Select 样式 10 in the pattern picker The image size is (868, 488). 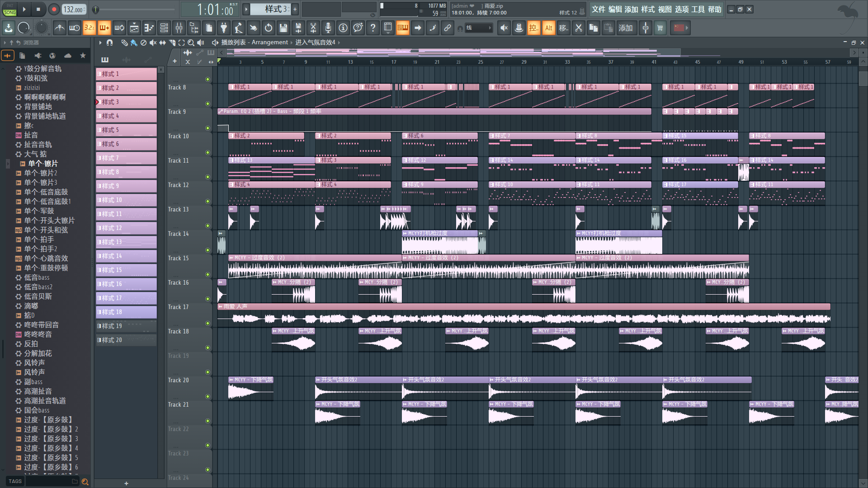click(126, 200)
